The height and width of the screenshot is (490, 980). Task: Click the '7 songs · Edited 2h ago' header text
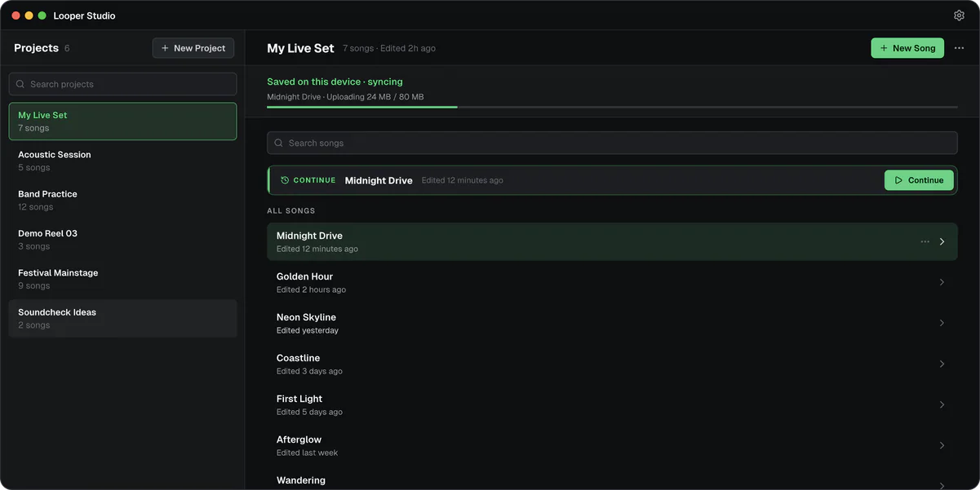389,48
